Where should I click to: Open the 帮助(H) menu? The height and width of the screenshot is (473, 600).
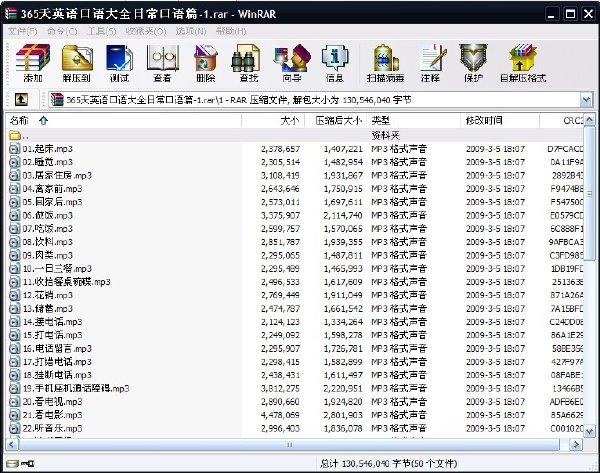tap(231, 31)
